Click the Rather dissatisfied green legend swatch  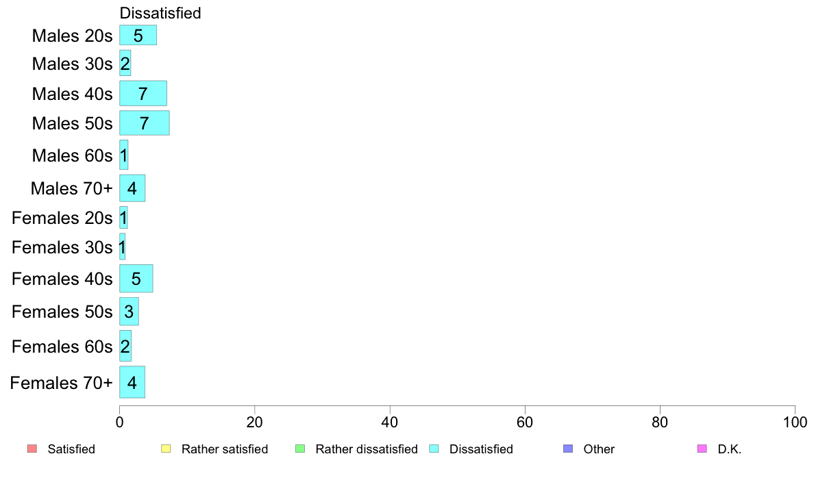300,449
